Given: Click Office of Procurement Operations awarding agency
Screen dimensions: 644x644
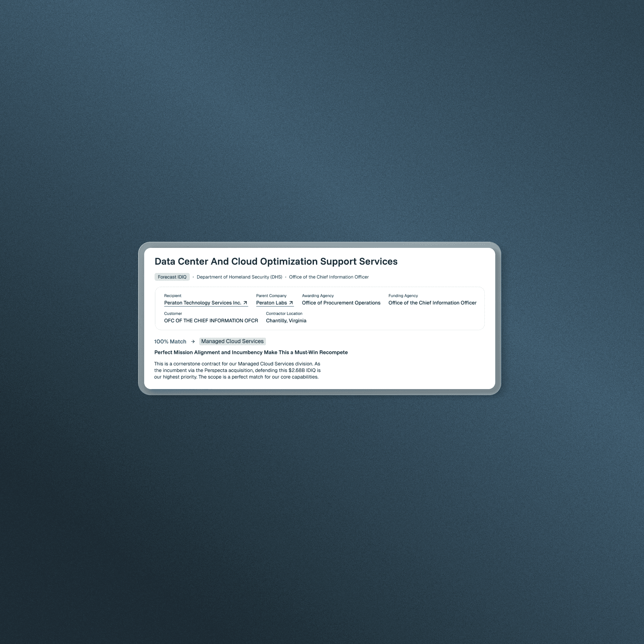Looking at the screenshot, I should tap(341, 303).
